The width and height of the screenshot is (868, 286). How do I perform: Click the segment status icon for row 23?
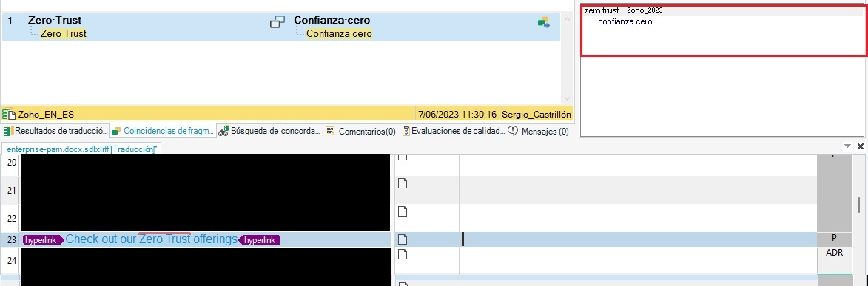(403, 239)
